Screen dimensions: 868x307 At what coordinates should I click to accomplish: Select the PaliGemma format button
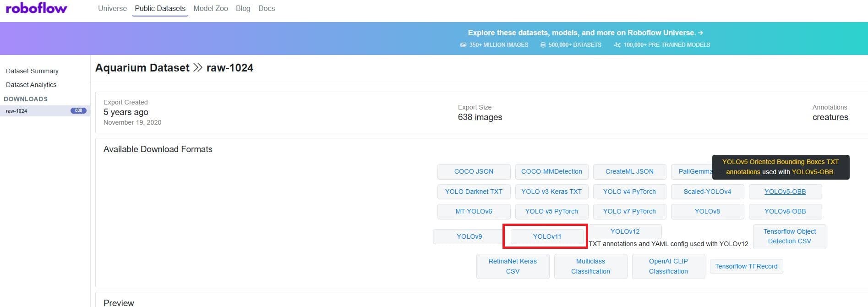(692, 171)
